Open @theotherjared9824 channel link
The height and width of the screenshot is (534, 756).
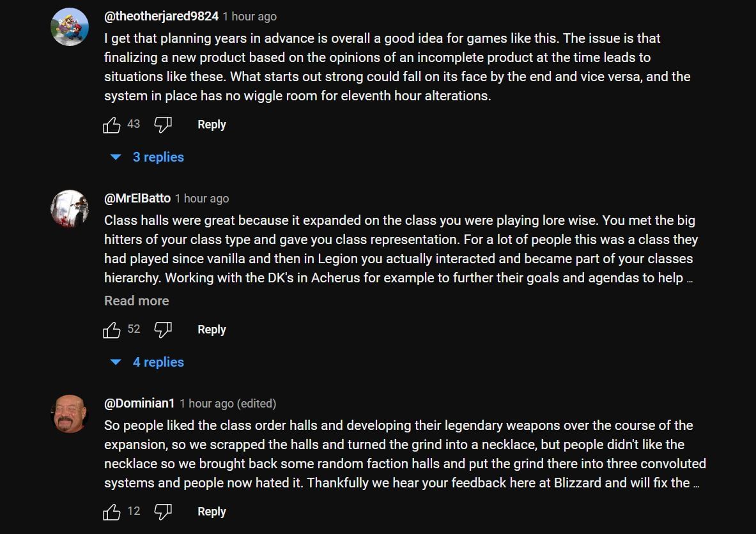pos(161,16)
